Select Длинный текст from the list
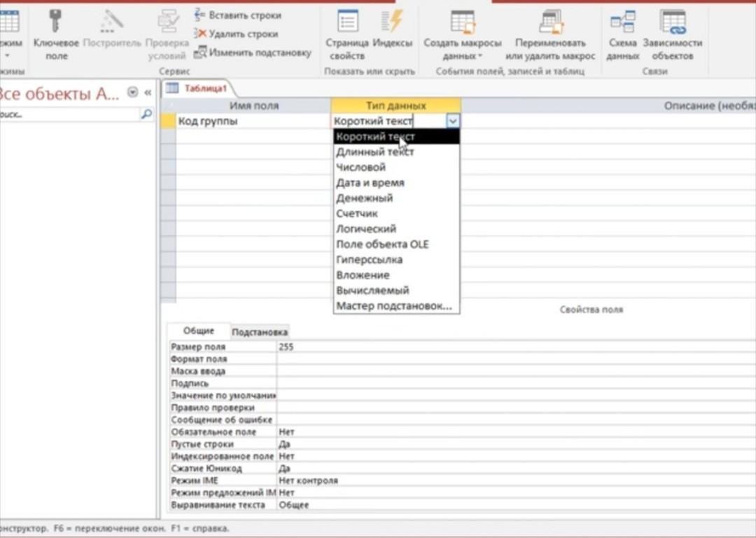This screenshot has width=756, height=538. [396, 152]
